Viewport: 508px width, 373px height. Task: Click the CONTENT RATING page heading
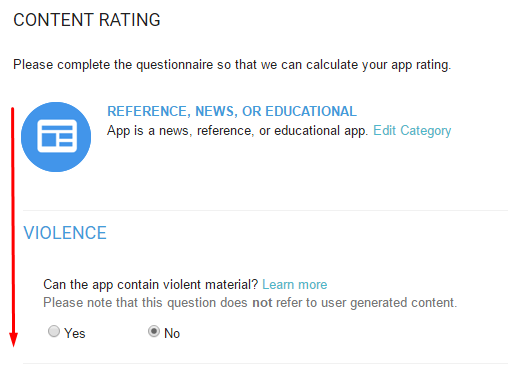click(87, 20)
